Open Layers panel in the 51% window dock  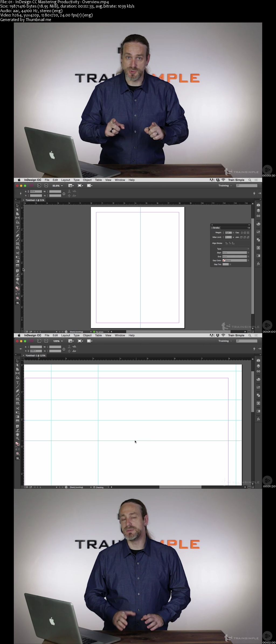point(258,210)
